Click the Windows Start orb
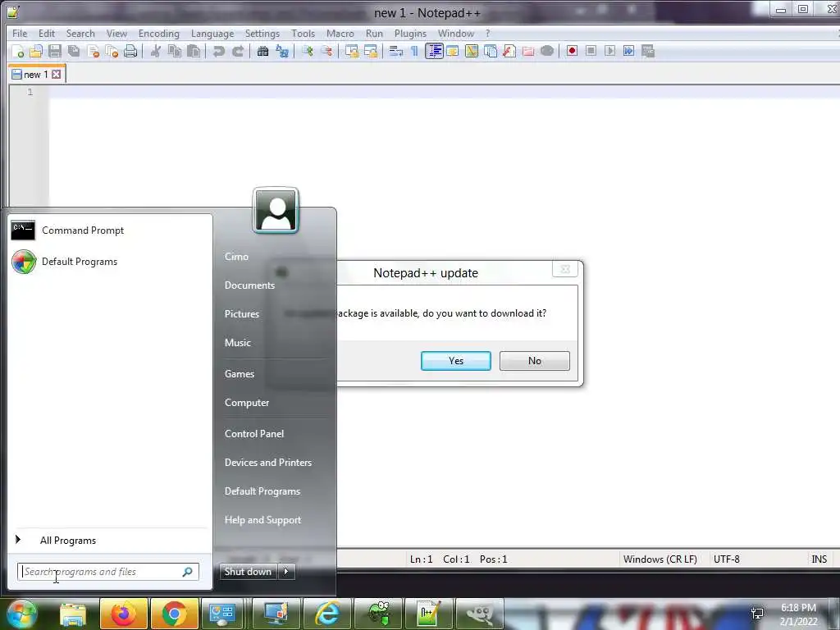This screenshot has height=630, width=840. [x=22, y=614]
